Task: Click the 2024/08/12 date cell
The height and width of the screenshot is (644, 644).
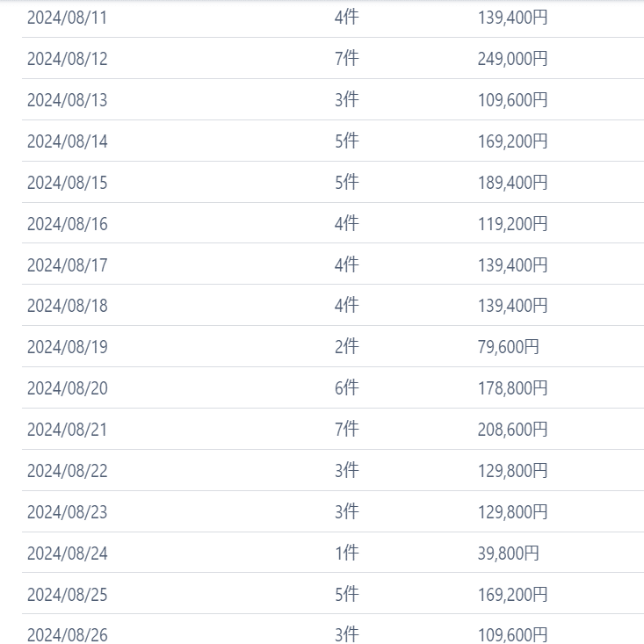Action: point(67,59)
